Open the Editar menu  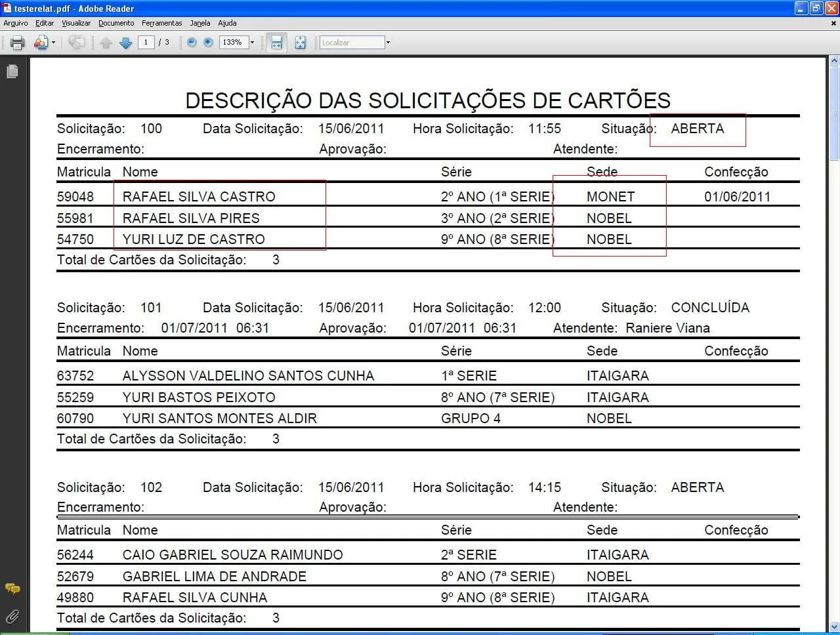tap(45, 23)
